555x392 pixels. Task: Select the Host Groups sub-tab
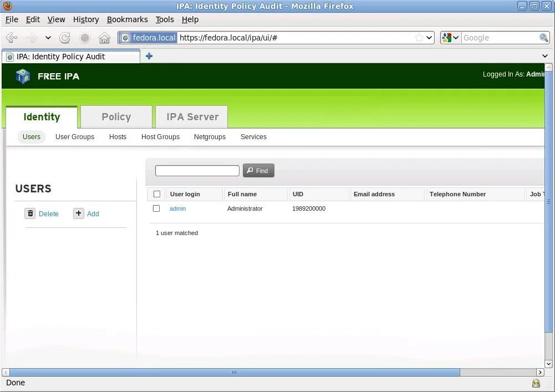pyautogui.click(x=160, y=137)
